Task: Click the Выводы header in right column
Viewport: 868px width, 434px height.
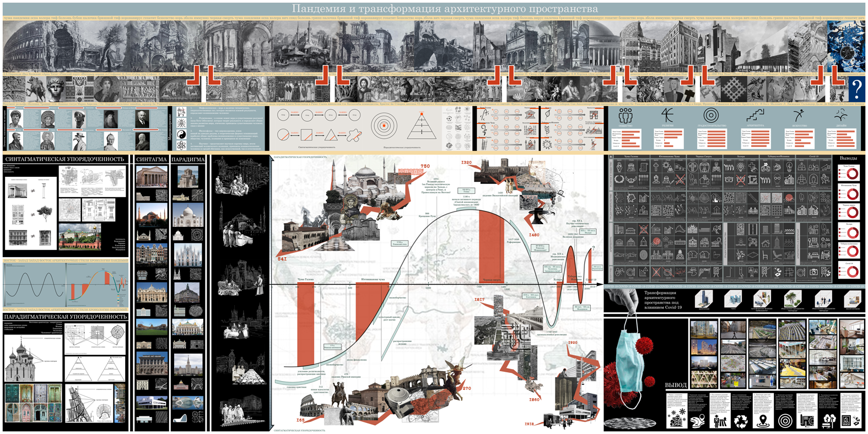Action: point(848,159)
